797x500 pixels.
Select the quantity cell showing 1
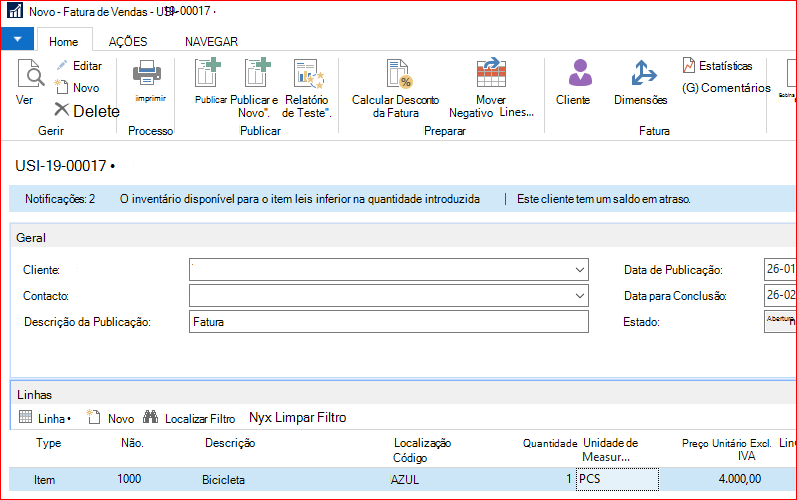568,479
